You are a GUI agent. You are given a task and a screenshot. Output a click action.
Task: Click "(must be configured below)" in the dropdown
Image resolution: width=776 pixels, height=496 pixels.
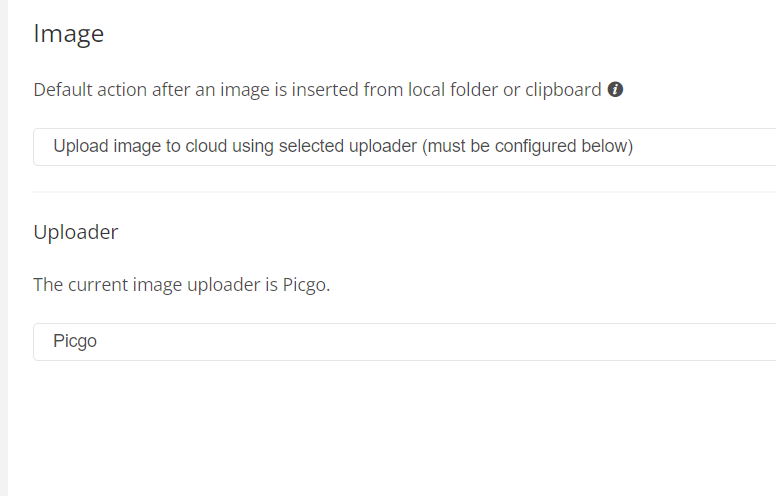(527, 147)
